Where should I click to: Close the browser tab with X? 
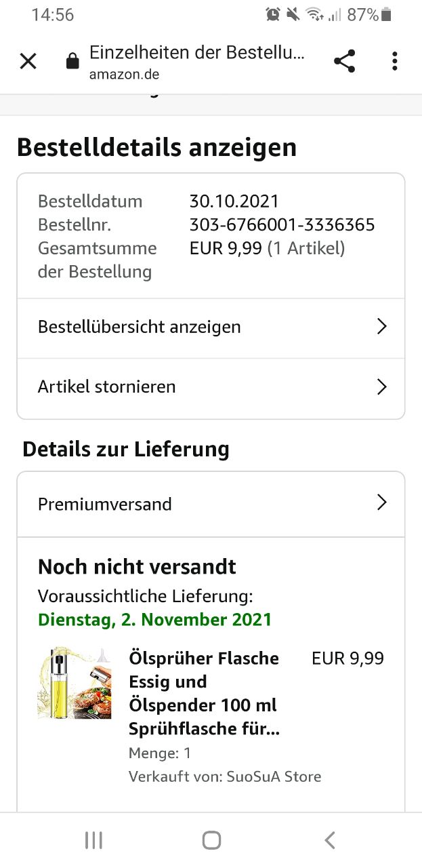click(28, 62)
